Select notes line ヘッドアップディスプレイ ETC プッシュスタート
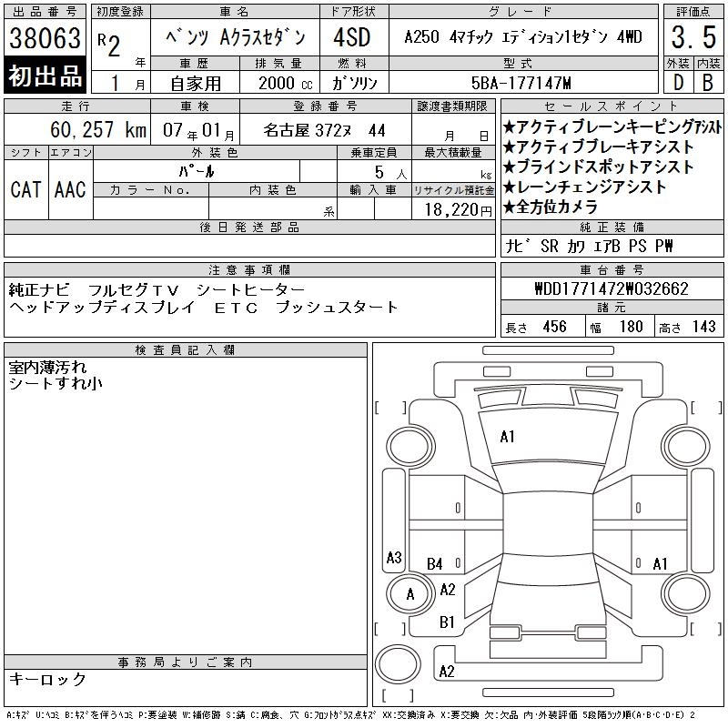 click(203, 308)
